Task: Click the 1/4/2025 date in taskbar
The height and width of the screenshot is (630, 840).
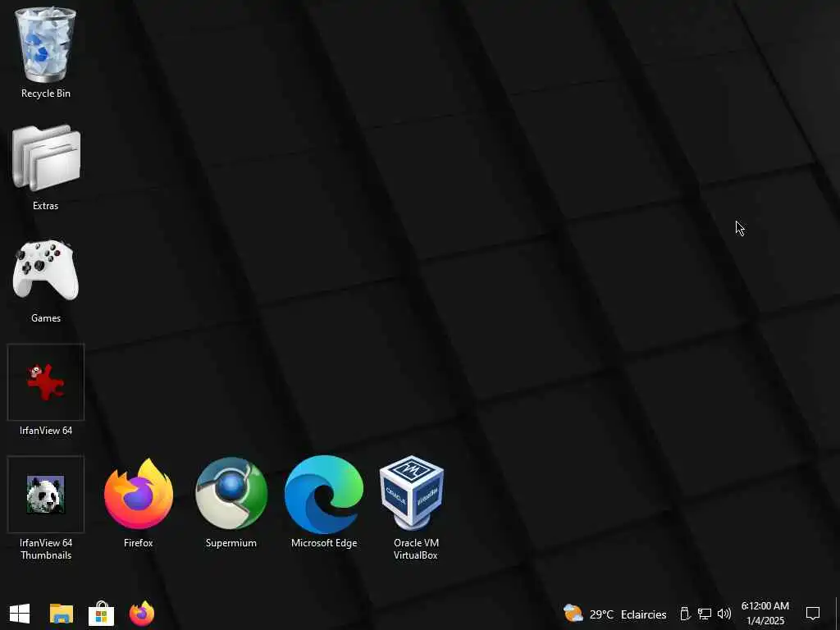Action: [x=765, y=622]
